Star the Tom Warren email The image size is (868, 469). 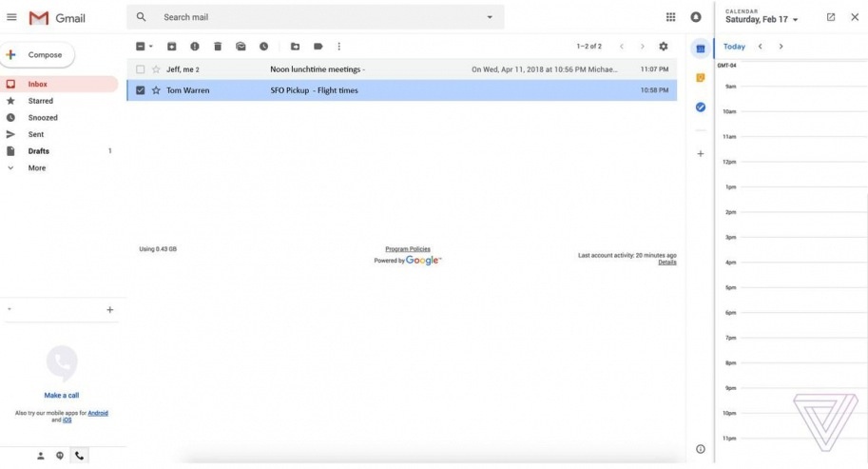[156, 90]
